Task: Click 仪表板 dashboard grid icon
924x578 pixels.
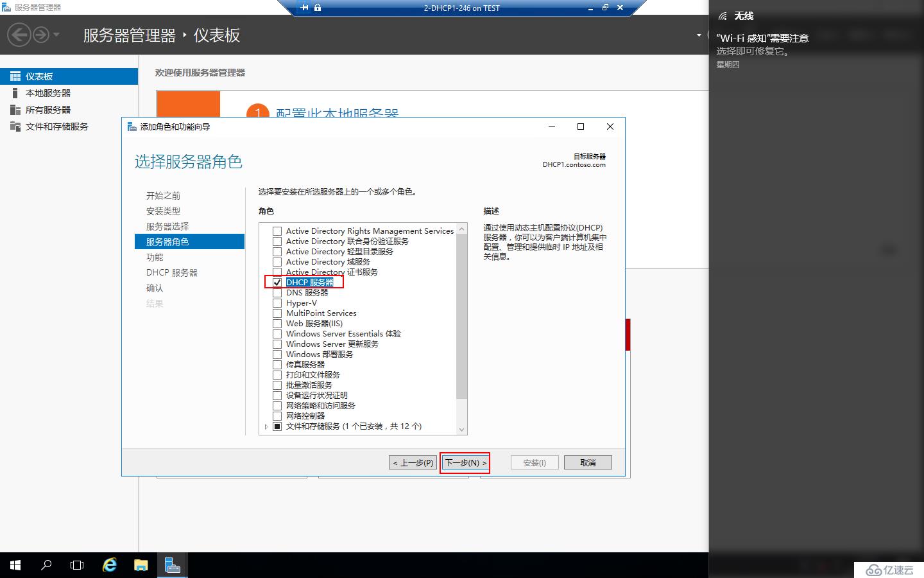Action: (15, 76)
